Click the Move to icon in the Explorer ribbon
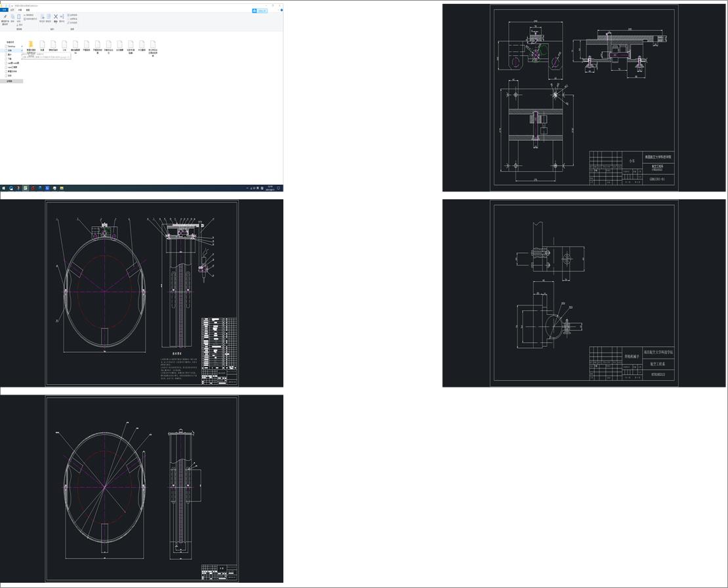This screenshot has width=728, height=588. [x=42, y=16]
